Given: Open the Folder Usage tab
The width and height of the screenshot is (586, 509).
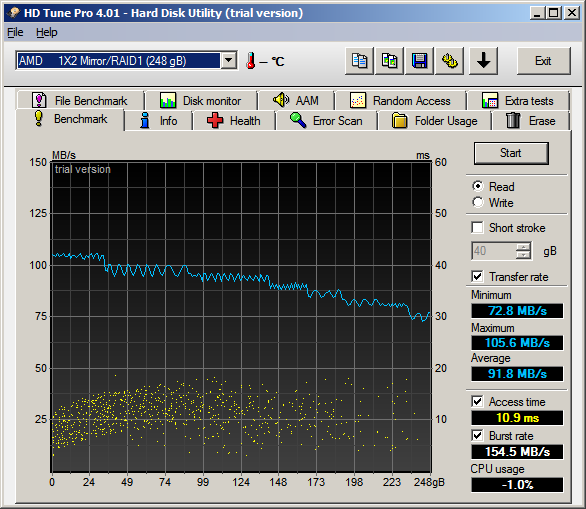Looking at the screenshot, I should [435, 121].
